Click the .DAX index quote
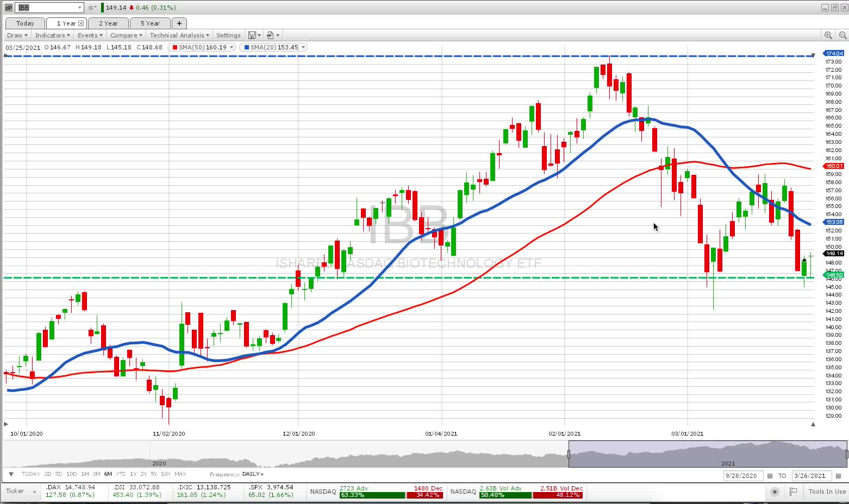This screenshot has width=849, height=504. pyautogui.click(x=71, y=492)
